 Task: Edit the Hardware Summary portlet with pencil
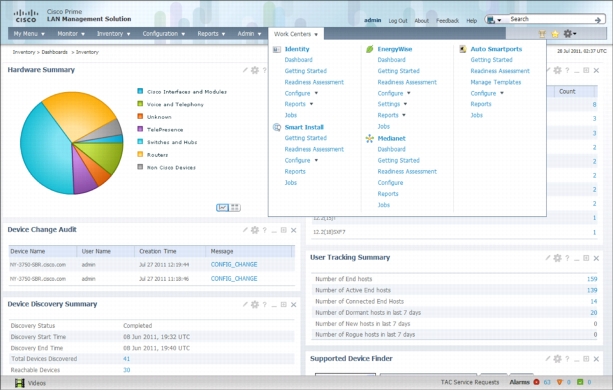pyautogui.click(x=245, y=70)
